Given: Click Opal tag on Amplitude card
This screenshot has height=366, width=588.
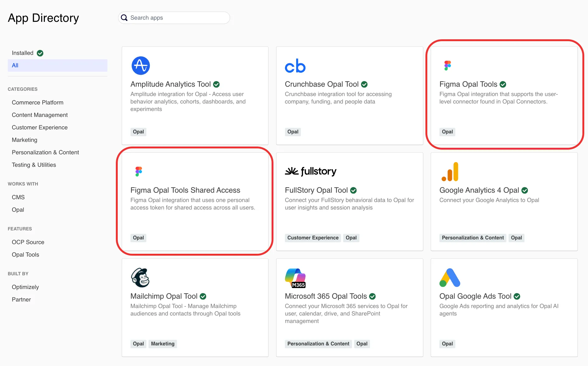Looking at the screenshot, I should coord(138,132).
